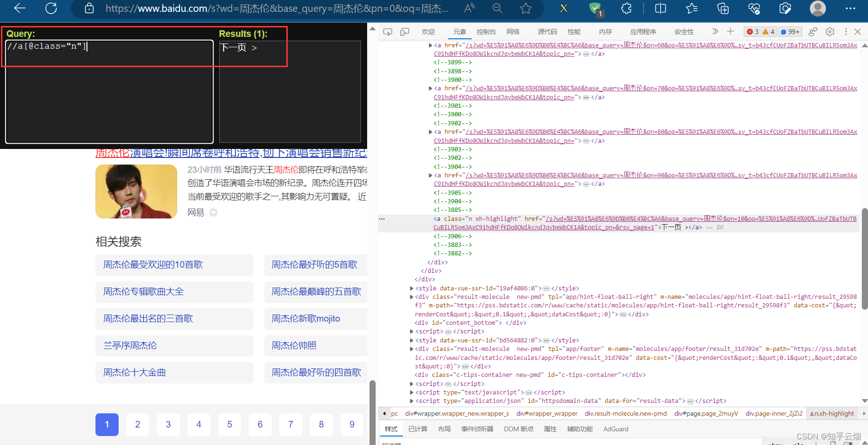Switch to the 网络 tab
The image size is (868, 445).
513,32
